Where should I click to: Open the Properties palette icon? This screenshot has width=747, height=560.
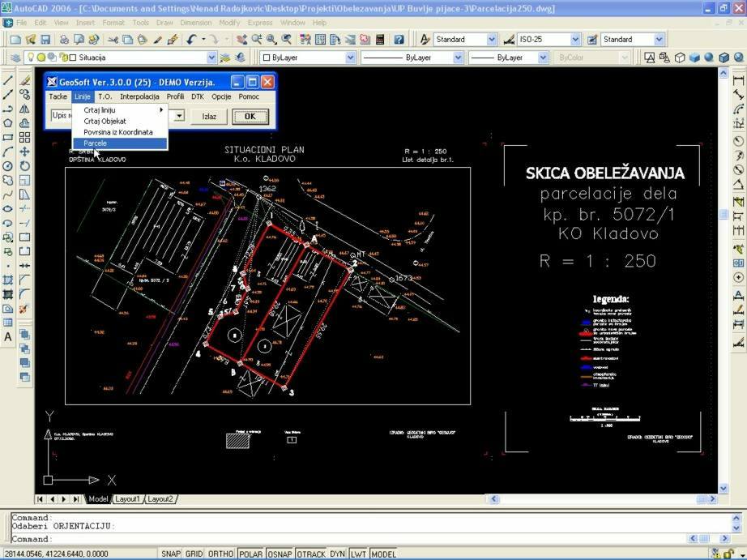pyautogui.click(x=305, y=40)
